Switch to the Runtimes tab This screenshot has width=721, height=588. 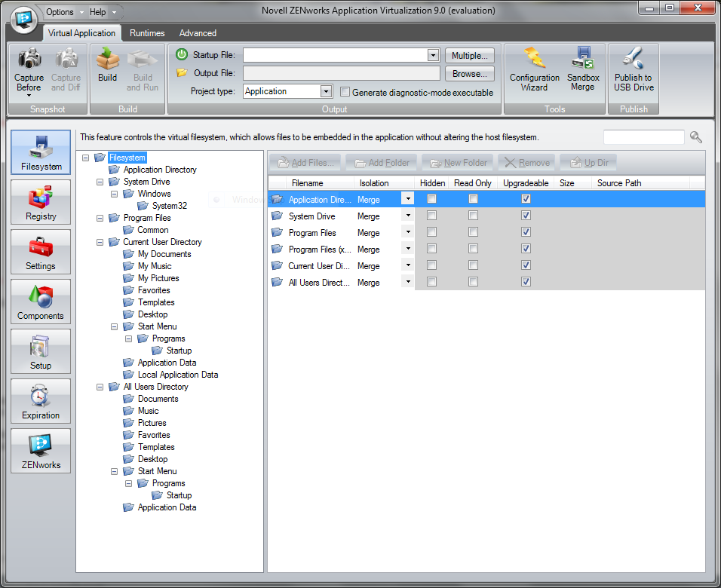(147, 33)
